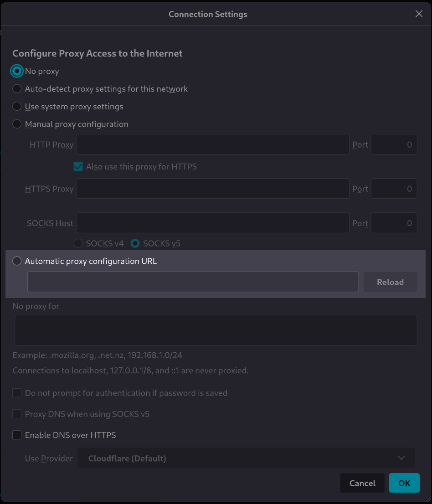Open the DNS provider dropdown showing Cloudflare
The image size is (432, 504).
point(247,458)
